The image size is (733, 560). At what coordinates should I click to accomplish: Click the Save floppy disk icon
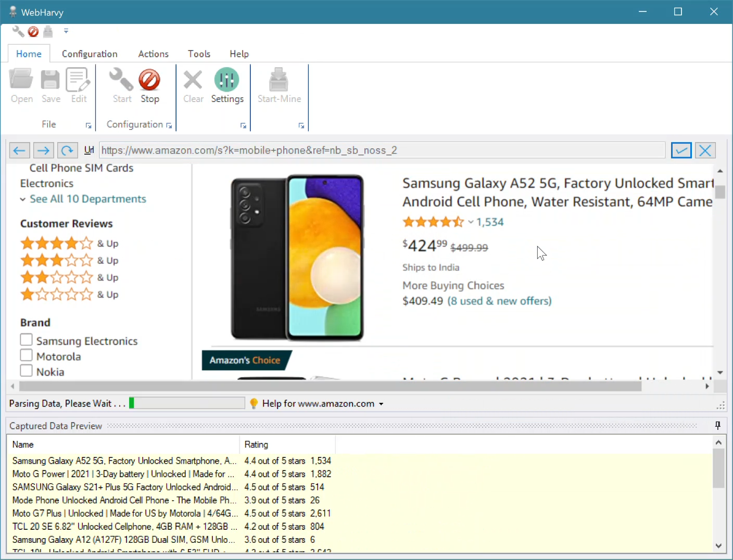click(x=50, y=80)
